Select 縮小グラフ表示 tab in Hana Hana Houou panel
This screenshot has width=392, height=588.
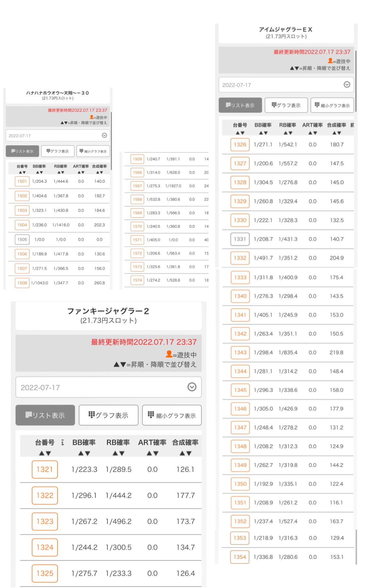(x=93, y=151)
